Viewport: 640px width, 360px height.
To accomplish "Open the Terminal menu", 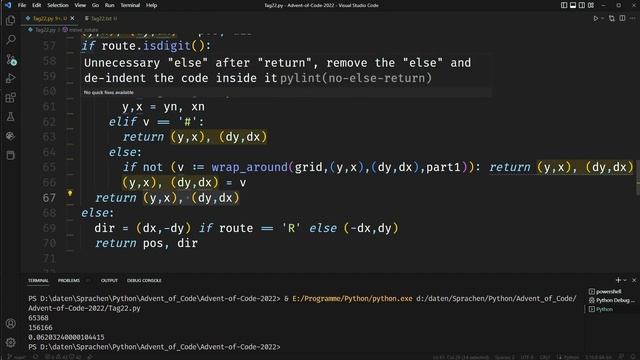I will click(x=130, y=5).
